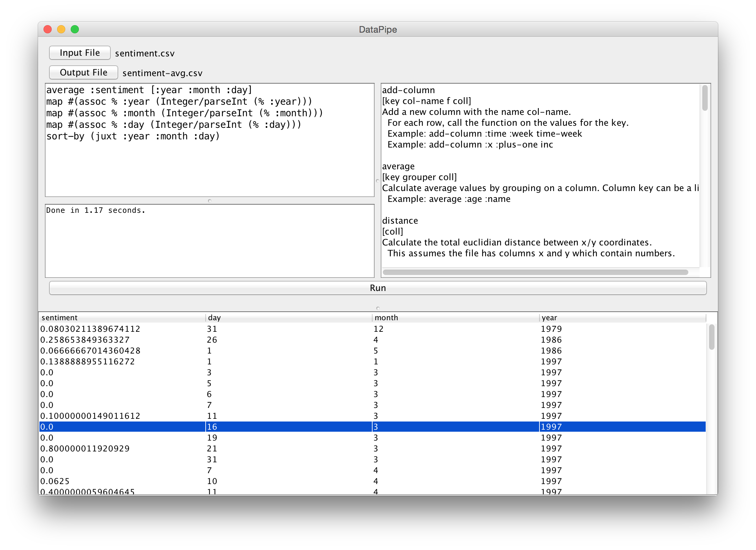This screenshot has width=756, height=550.
Task: Click divider handle between editor and log
Action: point(210,201)
